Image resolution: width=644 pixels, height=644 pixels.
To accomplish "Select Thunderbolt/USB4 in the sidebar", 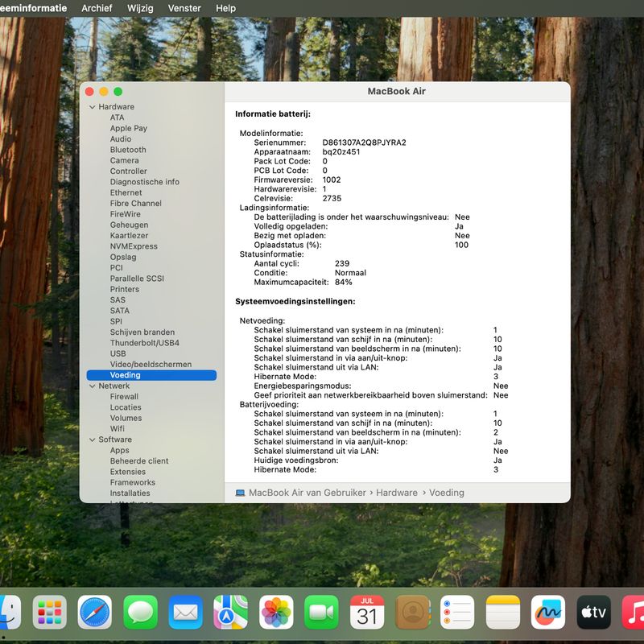I will tap(145, 343).
